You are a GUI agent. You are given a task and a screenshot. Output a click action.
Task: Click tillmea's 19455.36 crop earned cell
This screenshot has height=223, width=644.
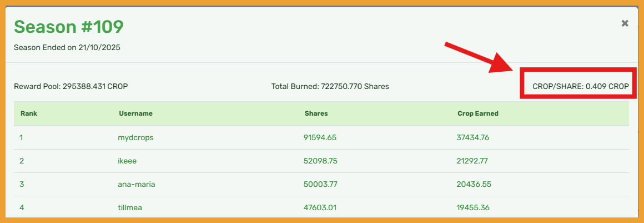473,208
